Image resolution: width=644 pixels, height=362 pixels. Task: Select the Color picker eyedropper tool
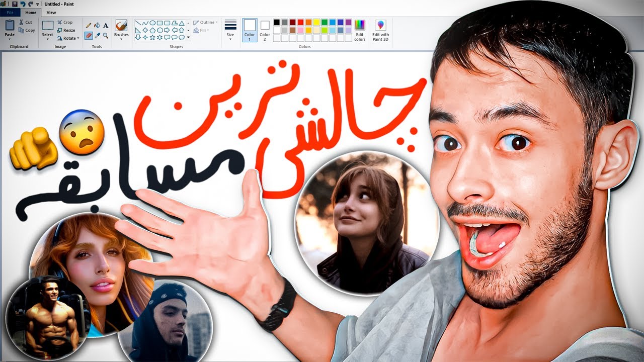[97, 36]
